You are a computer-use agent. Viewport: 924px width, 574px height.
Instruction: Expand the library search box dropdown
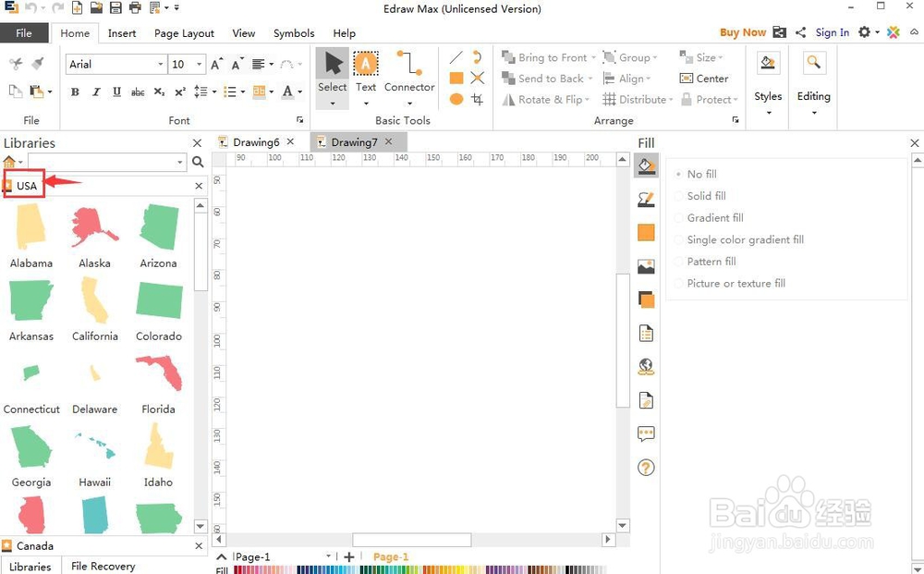click(180, 162)
